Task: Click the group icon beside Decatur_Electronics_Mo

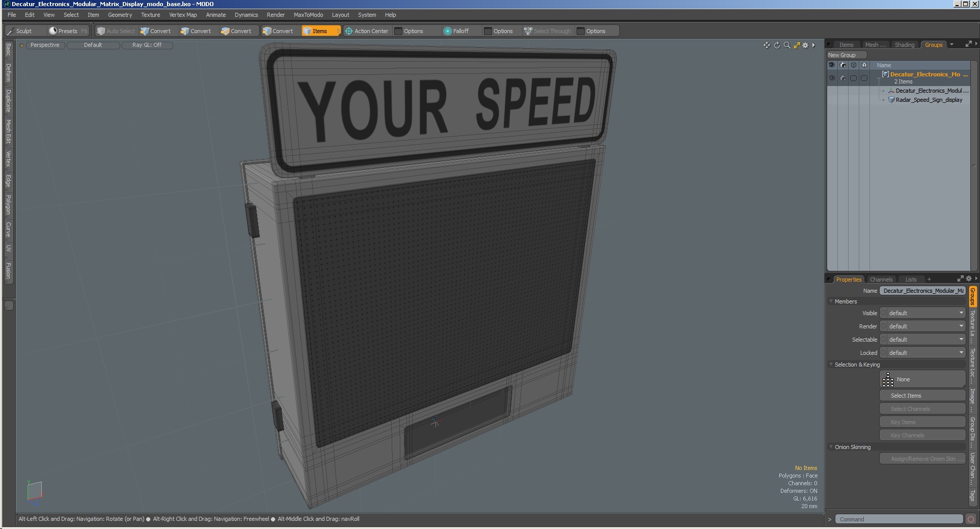Action: (885, 74)
